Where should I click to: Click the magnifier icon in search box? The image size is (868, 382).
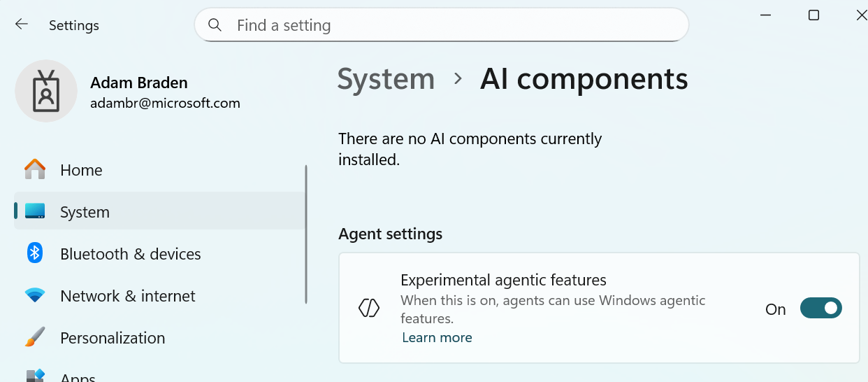tap(215, 25)
